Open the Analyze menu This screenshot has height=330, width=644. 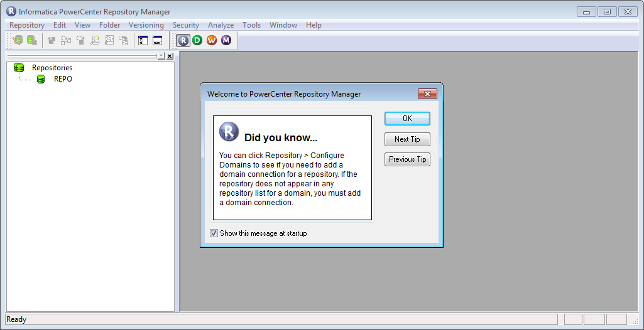point(221,25)
